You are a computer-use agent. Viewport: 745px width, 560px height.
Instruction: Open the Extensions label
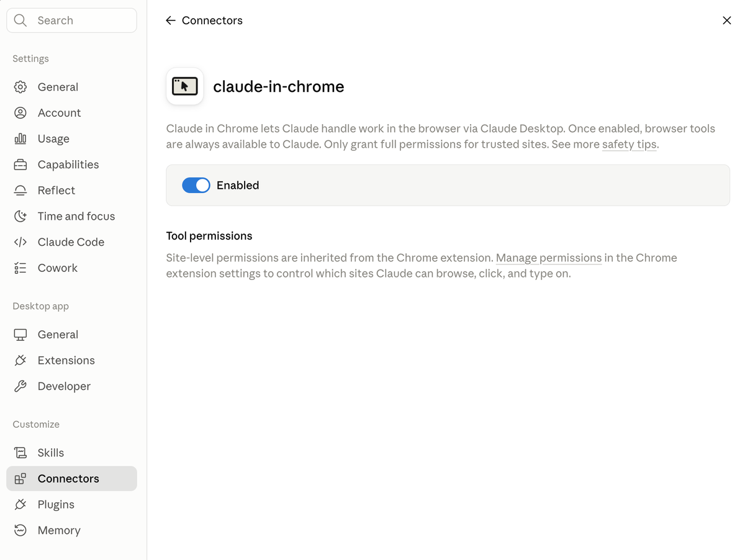(66, 360)
